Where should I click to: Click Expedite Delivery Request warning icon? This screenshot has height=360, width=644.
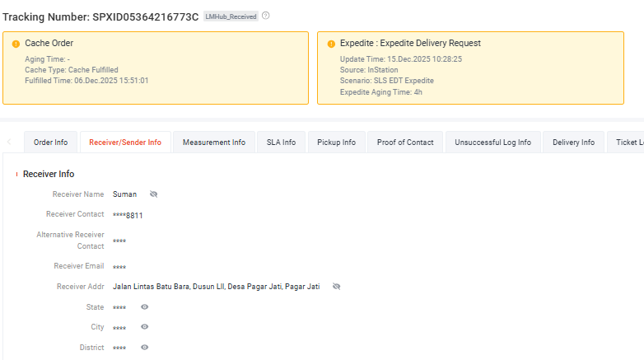click(331, 44)
